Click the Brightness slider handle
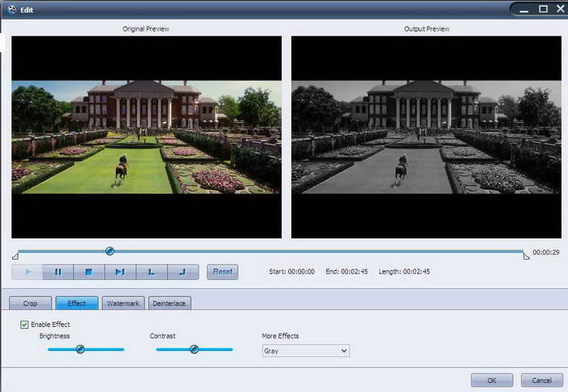 point(80,349)
